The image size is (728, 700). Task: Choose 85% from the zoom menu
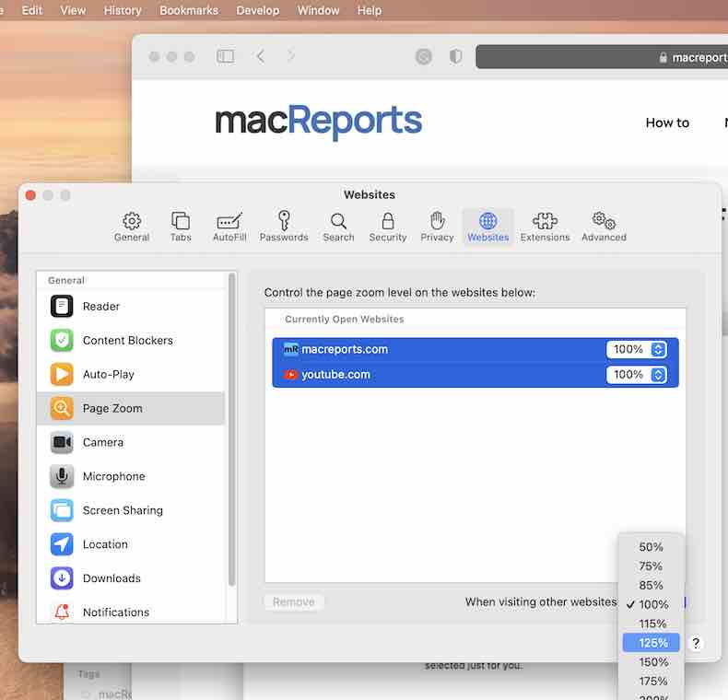(651, 586)
